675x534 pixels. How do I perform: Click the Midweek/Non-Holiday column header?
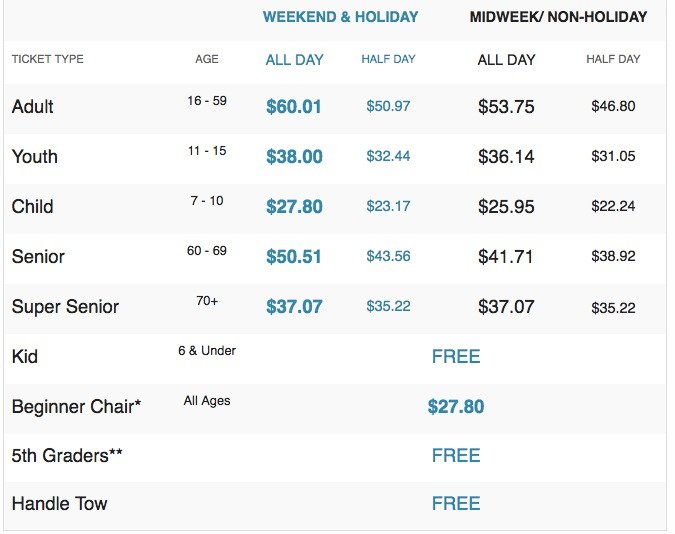pyautogui.click(x=558, y=17)
